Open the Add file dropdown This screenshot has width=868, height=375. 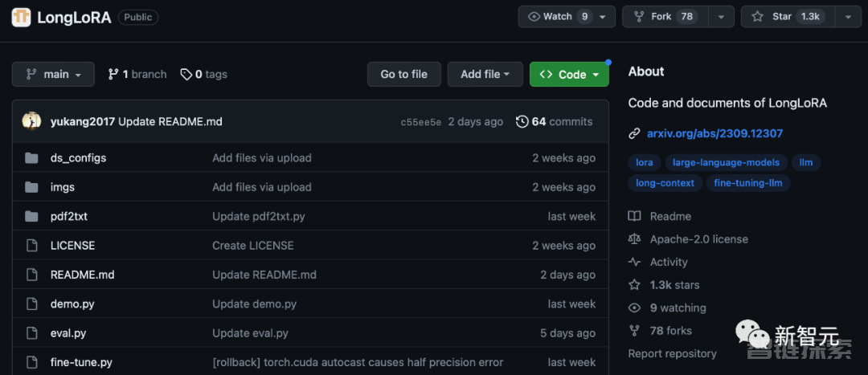(x=485, y=74)
